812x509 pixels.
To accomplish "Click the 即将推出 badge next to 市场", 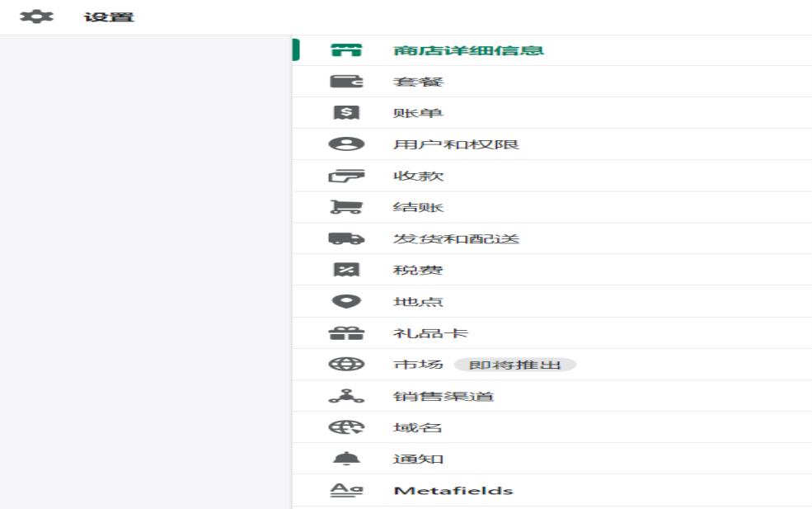I will [x=514, y=365].
